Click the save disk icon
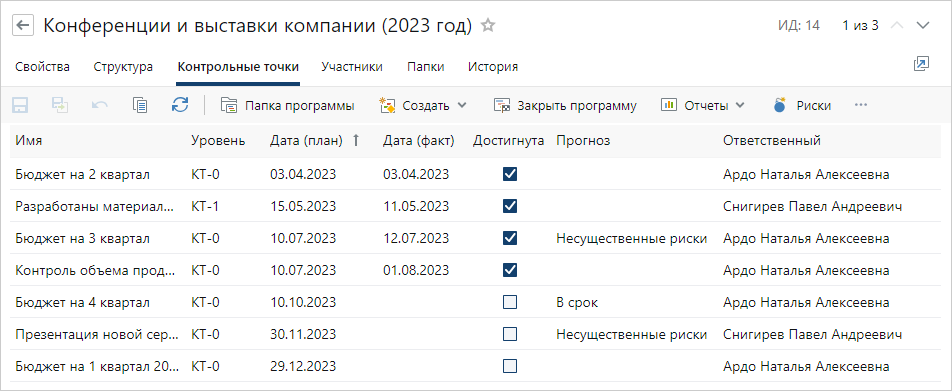Screen dimensions: 952x391 pyautogui.click(x=20, y=105)
